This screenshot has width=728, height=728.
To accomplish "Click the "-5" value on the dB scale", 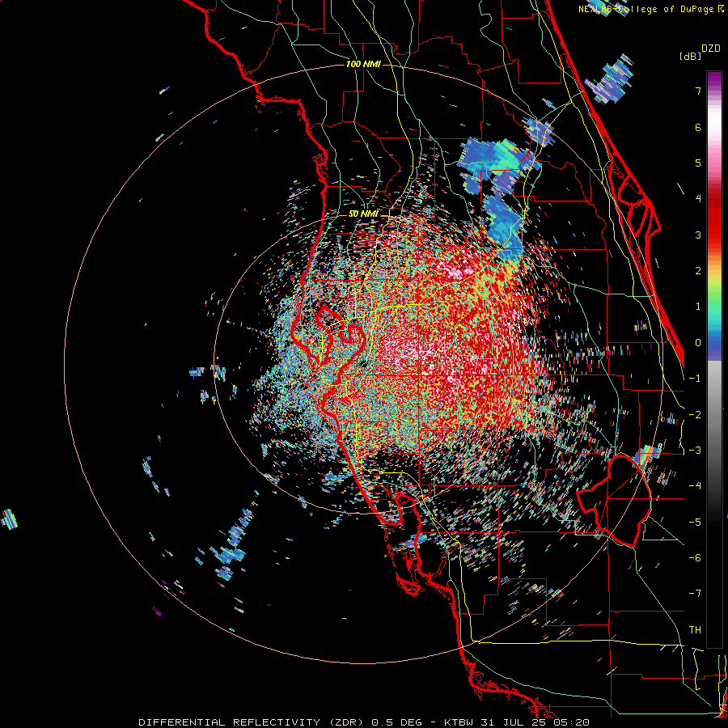I will point(695,522).
